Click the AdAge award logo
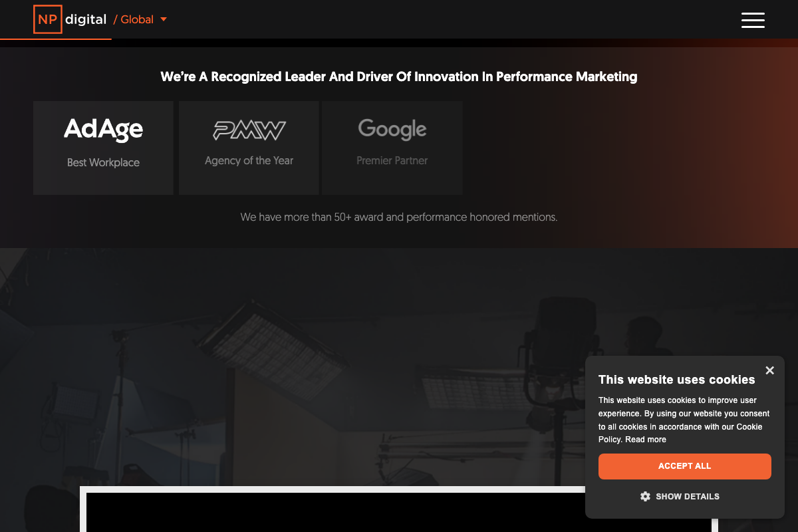The image size is (798, 532). tap(103, 130)
